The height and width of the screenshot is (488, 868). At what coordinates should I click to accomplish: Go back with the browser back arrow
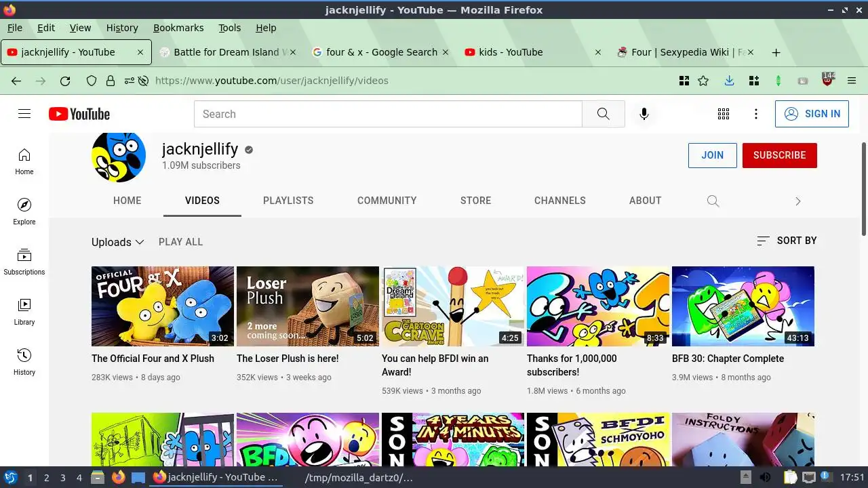coord(16,81)
